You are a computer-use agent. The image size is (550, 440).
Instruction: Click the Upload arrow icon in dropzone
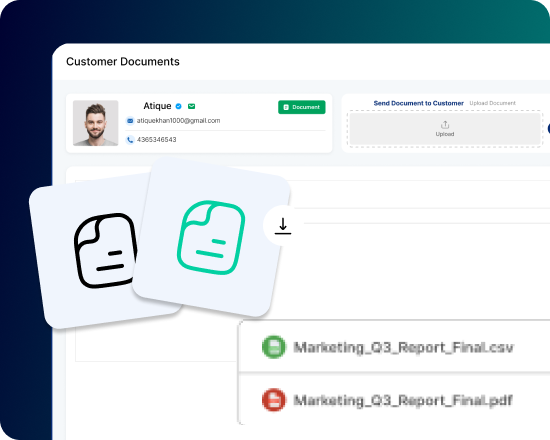(445, 125)
